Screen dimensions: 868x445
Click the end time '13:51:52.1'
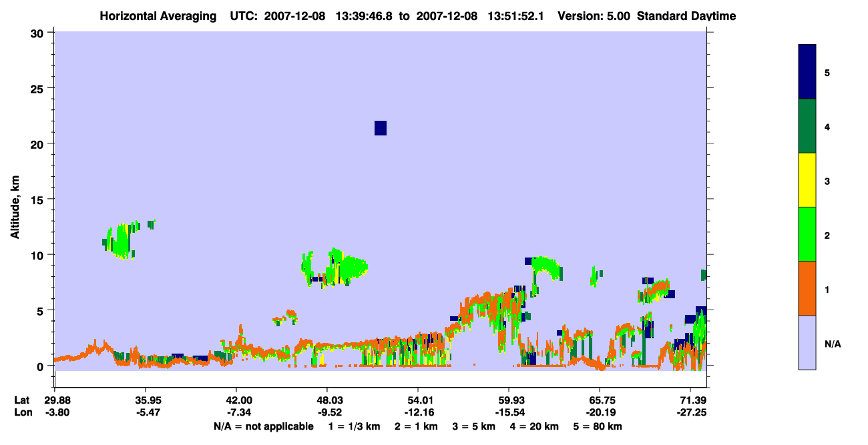coord(516,15)
